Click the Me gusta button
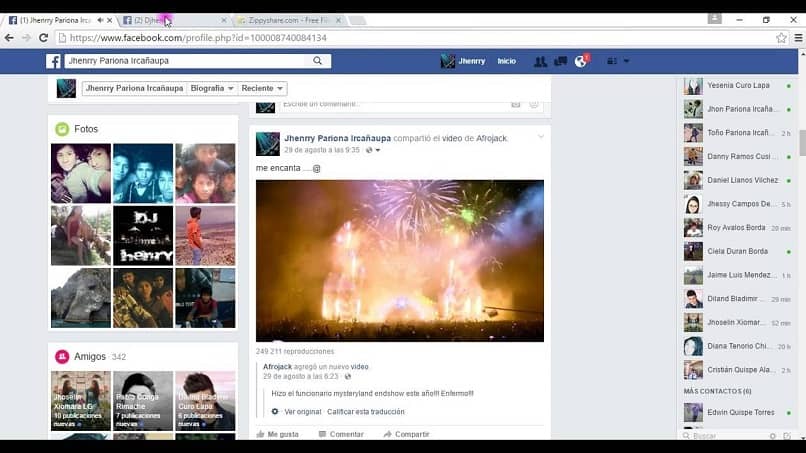806x453 pixels. (278, 434)
